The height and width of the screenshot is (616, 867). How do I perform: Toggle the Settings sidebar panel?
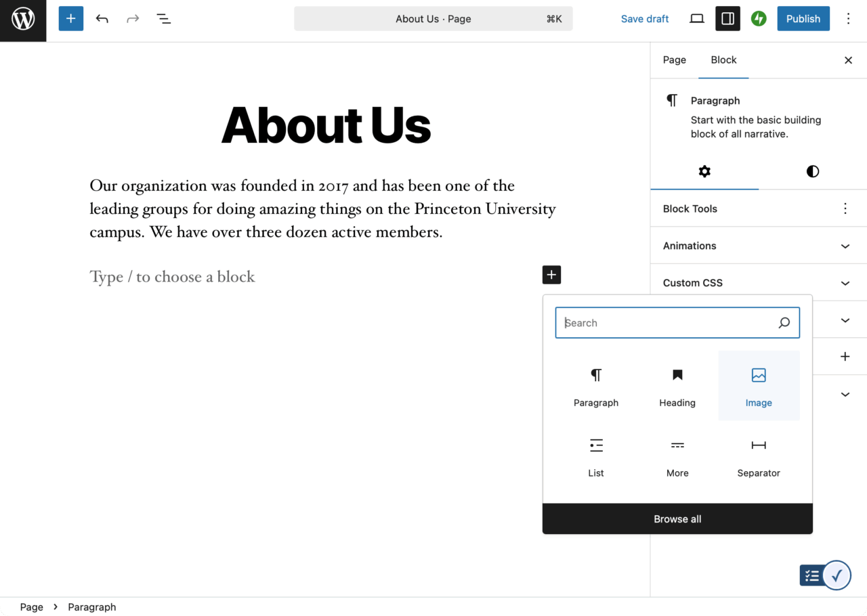(727, 19)
